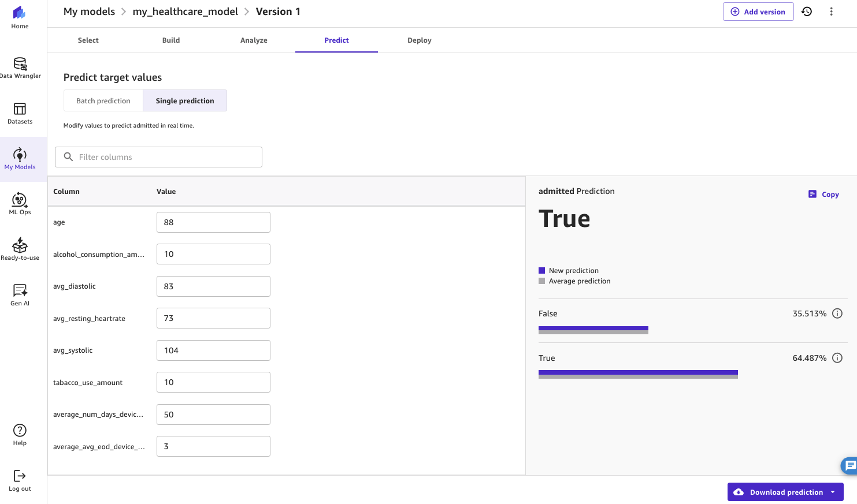Copy the admitted prediction result
This screenshot has width=857, height=504.
823,194
